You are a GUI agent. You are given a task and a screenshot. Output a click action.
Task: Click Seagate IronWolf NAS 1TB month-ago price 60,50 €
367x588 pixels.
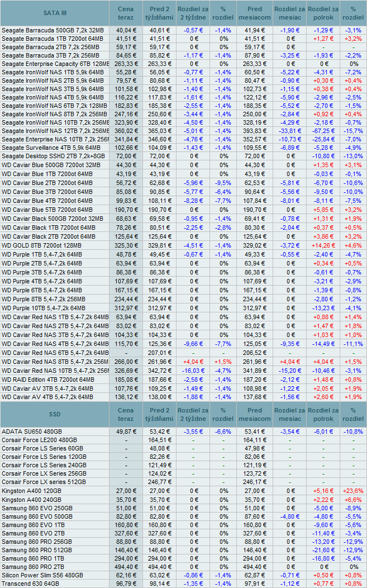pos(255,72)
